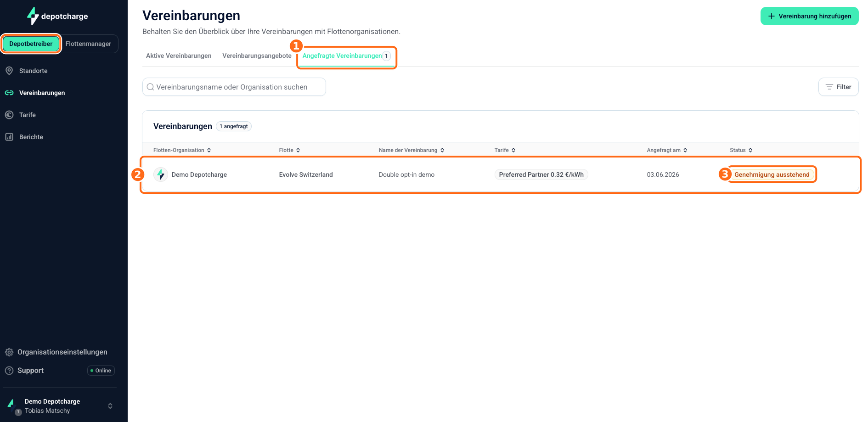Open the Filter button
868x422 pixels.
pos(838,87)
